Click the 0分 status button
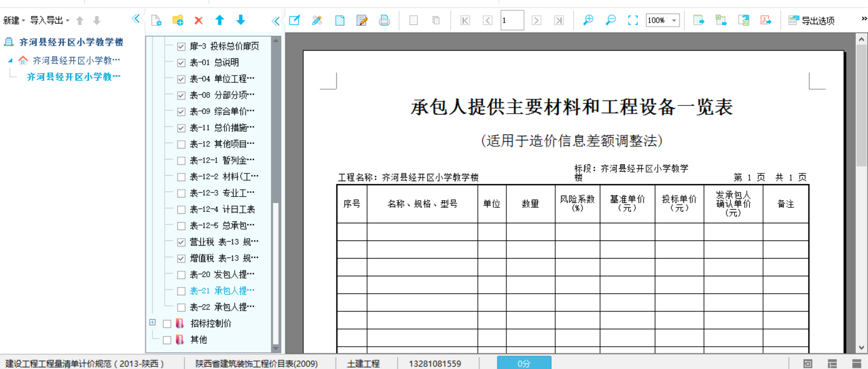 point(524,363)
